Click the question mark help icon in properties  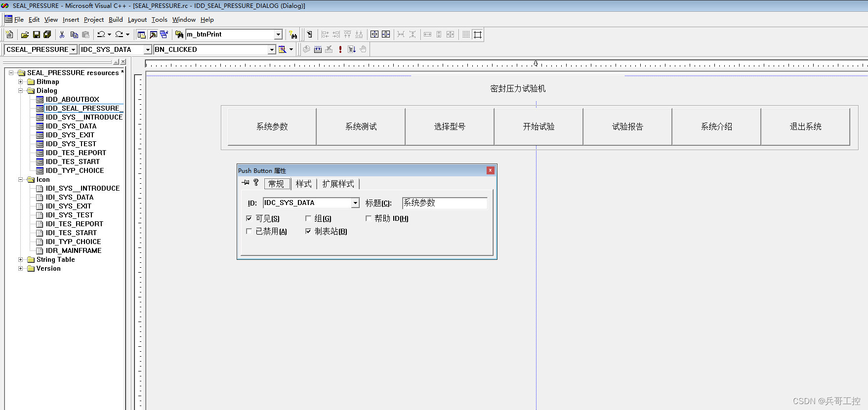[256, 183]
